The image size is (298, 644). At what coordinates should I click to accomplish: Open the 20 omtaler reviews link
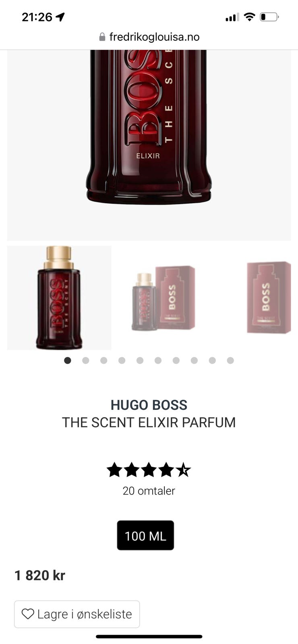tap(149, 491)
